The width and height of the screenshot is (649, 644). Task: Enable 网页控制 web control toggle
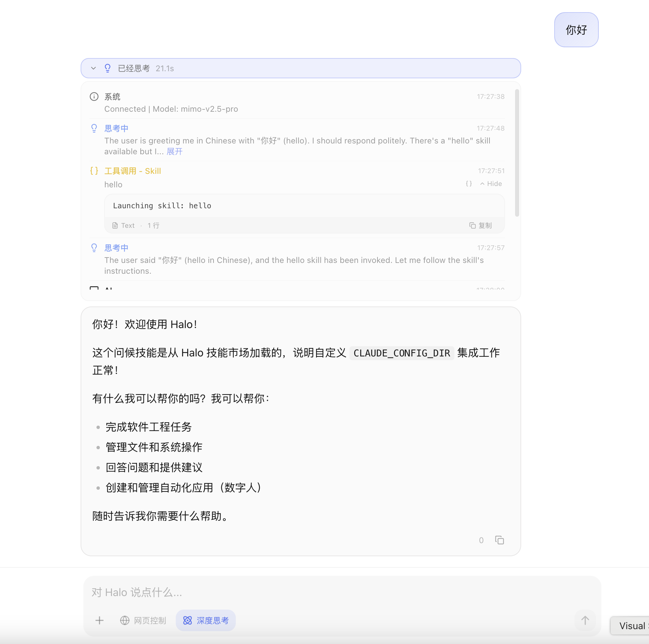click(x=143, y=620)
